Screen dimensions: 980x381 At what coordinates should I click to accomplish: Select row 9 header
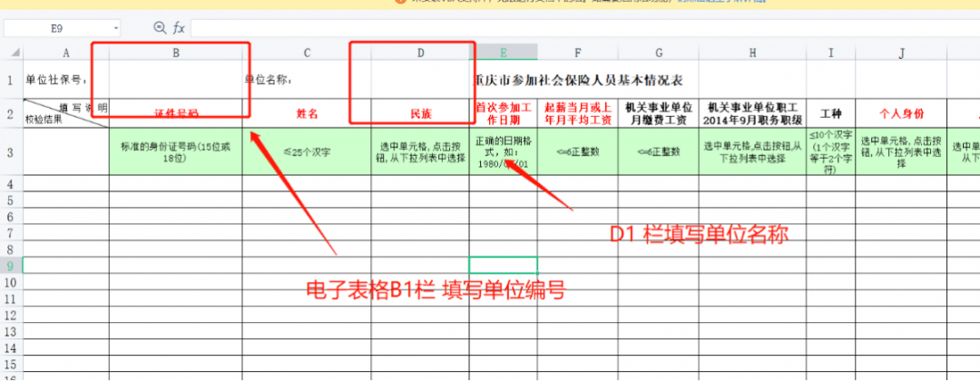pyautogui.click(x=11, y=266)
